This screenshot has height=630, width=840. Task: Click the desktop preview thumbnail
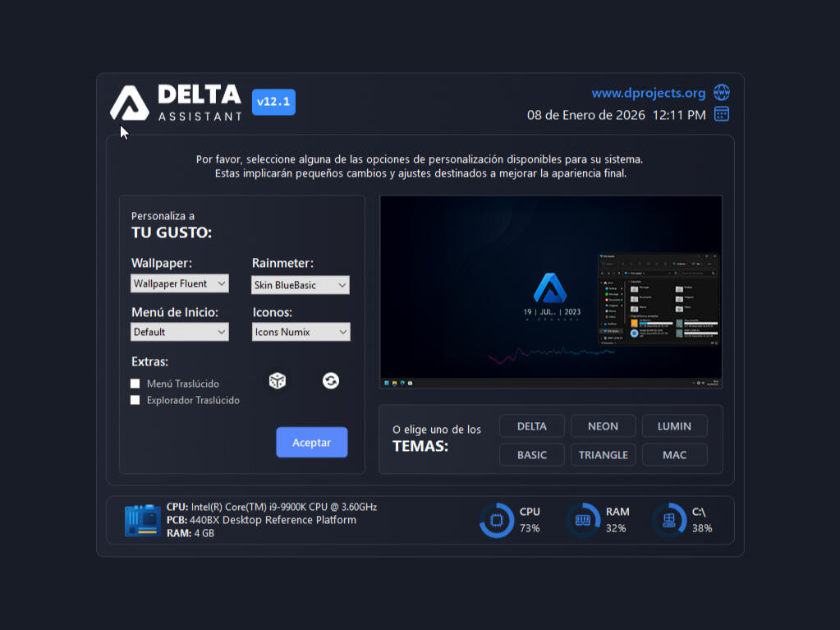point(550,292)
